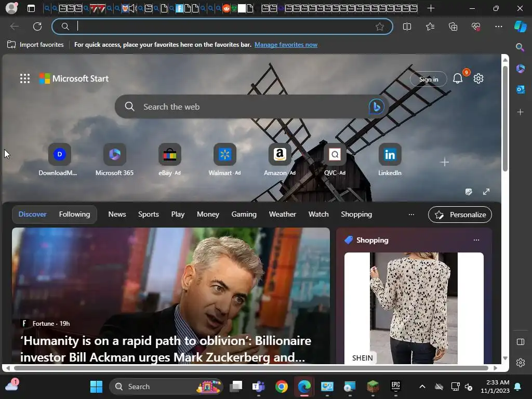Image resolution: width=532 pixels, height=399 pixels.
Task: Open the News tab
Action: (x=117, y=214)
